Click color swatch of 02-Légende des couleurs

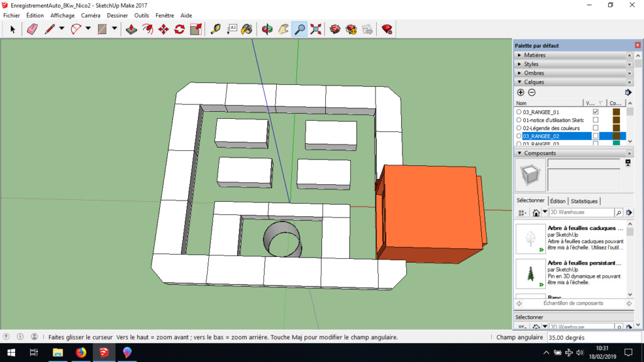coord(616,128)
